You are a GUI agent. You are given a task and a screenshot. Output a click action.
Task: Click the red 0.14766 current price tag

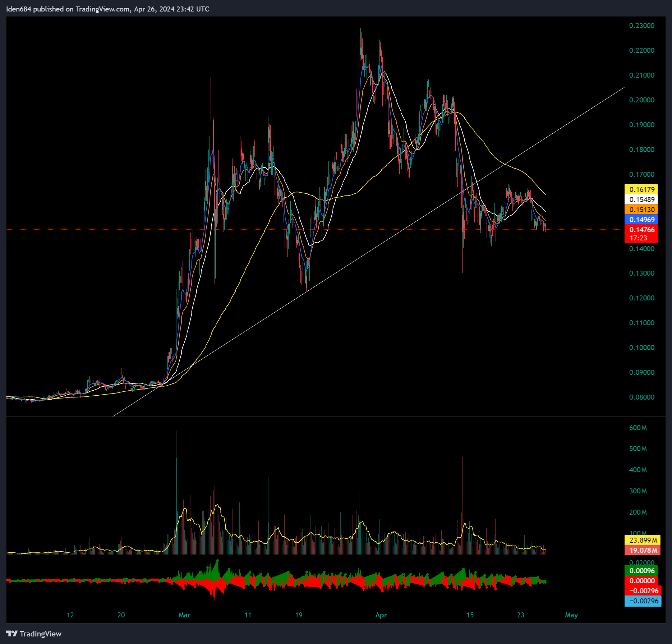[641, 230]
